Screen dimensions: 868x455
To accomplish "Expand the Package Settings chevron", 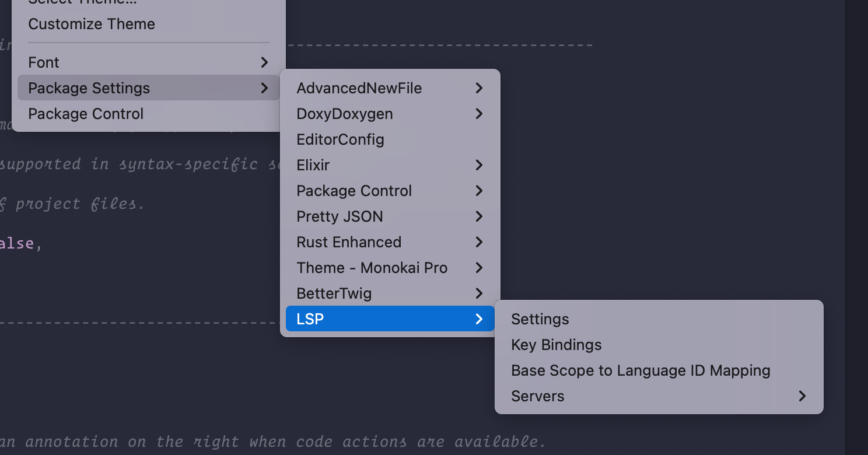I will [264, 88].
